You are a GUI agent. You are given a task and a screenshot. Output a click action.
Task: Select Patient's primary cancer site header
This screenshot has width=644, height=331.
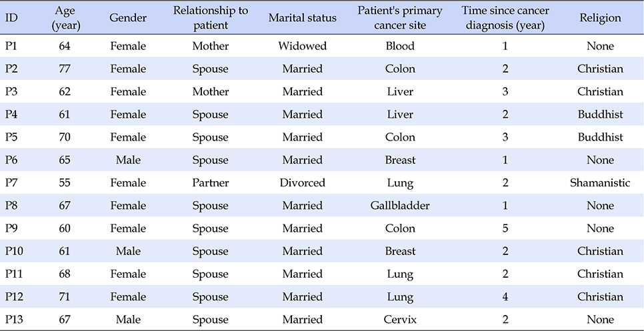tap(400, 18)
